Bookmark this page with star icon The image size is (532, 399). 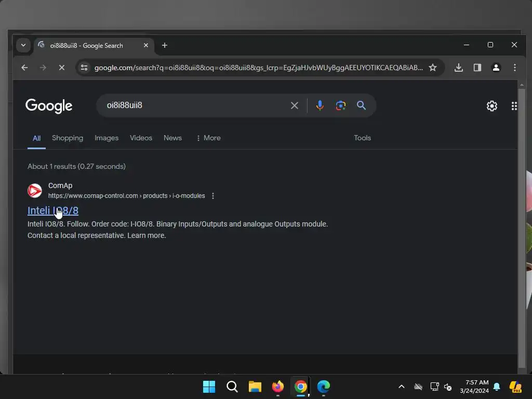pos(433,68)
